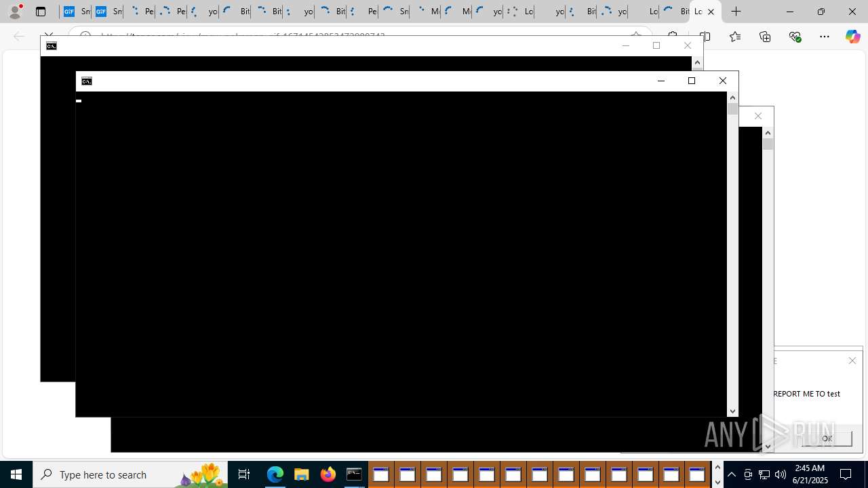The image size is (868, 488).
Task: Open Copilot sidebar icon
Action: (853, 37)
